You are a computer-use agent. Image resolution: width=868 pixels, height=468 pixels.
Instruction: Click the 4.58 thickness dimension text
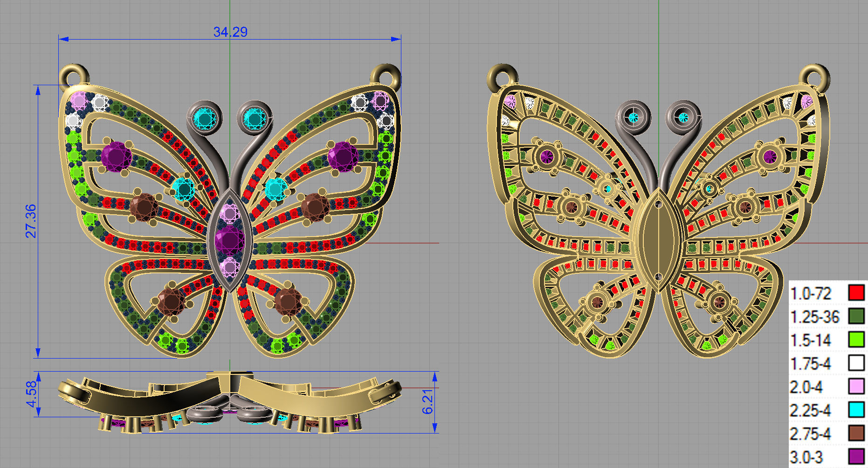coord(31,394)
